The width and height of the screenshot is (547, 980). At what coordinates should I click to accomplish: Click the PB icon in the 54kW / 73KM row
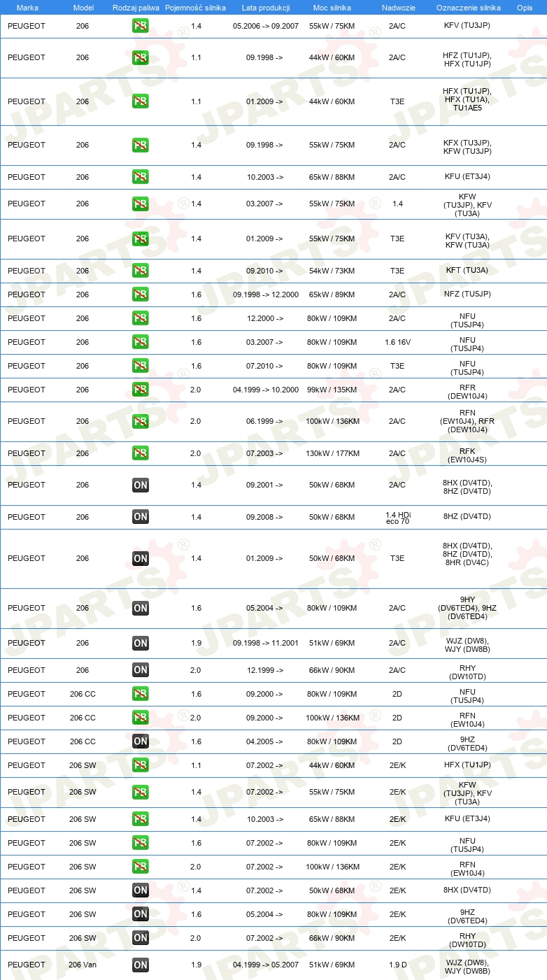tap(141, 271)
